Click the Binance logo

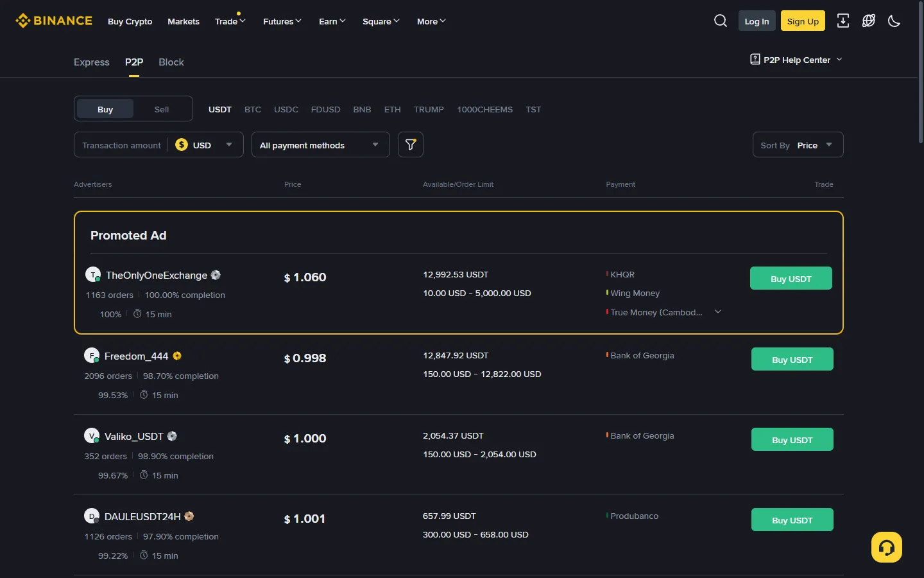(54, 21)
